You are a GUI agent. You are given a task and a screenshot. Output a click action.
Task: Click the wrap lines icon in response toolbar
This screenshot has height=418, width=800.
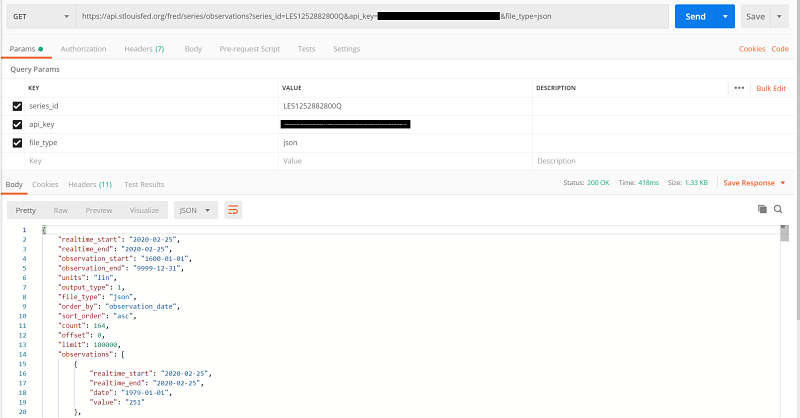(233, 210)
